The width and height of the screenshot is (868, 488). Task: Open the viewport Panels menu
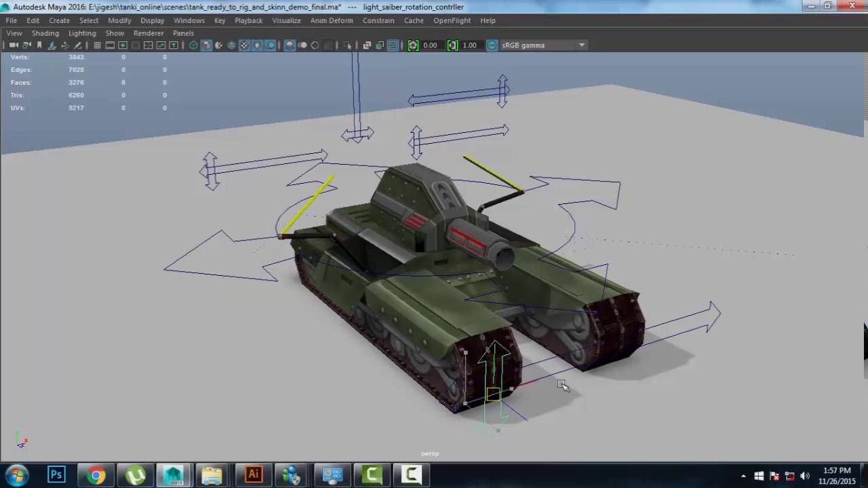(x=183, y=33)
